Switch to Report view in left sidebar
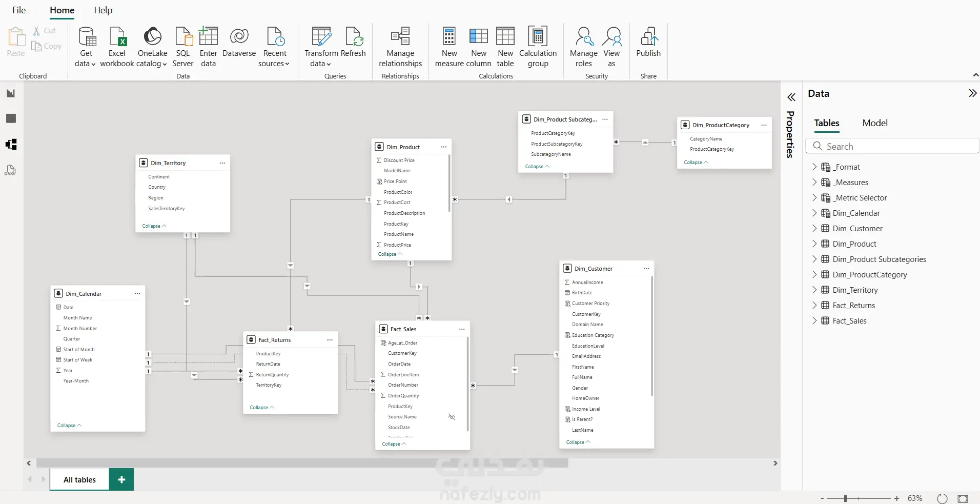Image resolution: width=980 pixels, height=504 pixels. click(11, 93)
